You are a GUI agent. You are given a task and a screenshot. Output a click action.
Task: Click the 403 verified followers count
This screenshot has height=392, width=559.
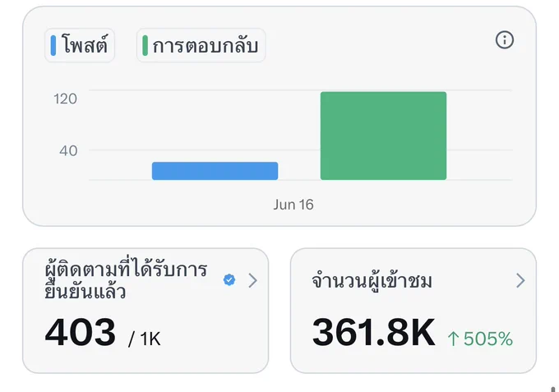click(x=81, y=332)
